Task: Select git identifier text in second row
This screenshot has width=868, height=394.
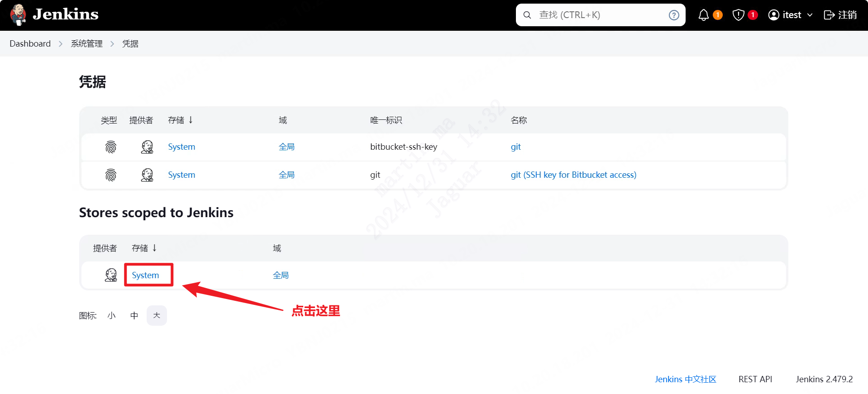Action: tap(375, 175)
